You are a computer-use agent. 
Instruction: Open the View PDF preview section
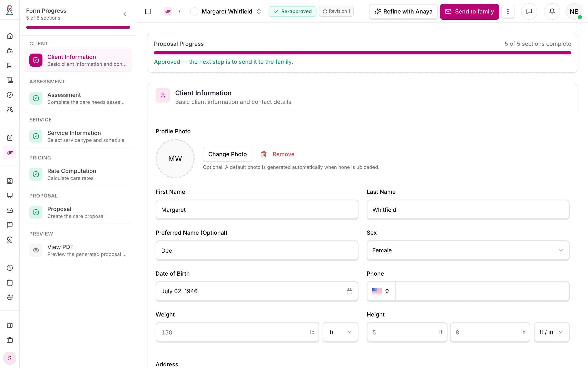(x=78, y=250)
